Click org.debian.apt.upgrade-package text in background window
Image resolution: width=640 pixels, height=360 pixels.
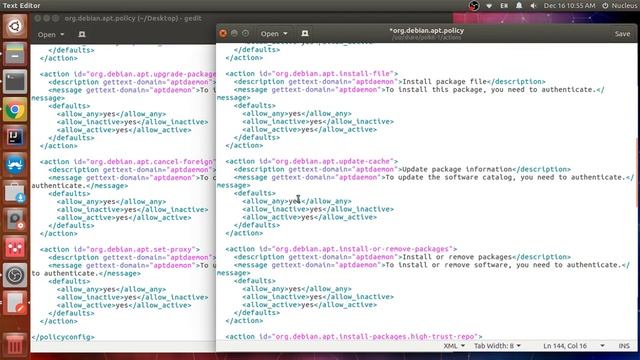tap(153, 74)
